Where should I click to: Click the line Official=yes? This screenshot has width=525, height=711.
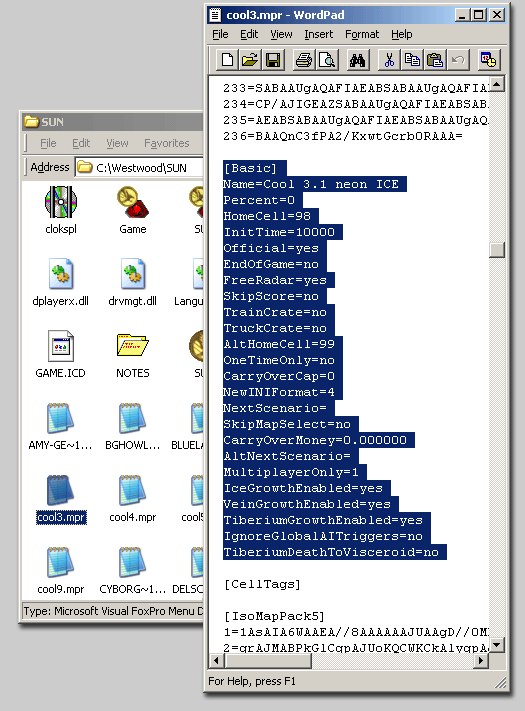(x=271, y=248)
